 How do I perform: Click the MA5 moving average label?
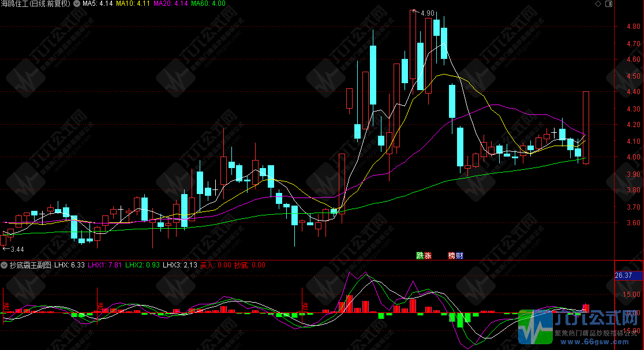coord(98,3)
